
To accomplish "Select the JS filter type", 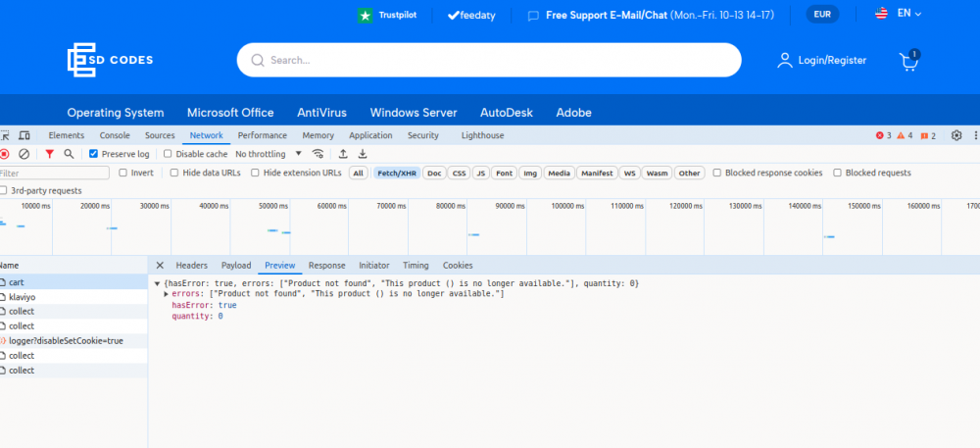I will 480,174.
